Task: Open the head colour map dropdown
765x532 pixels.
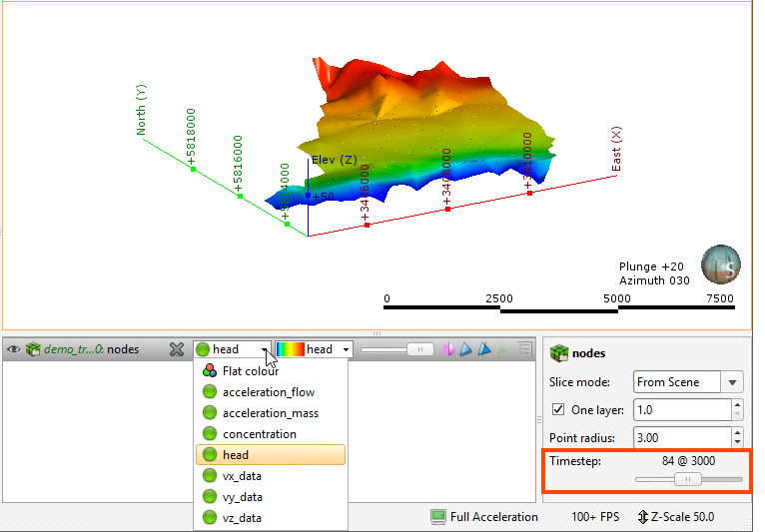Action: [314, 349]
